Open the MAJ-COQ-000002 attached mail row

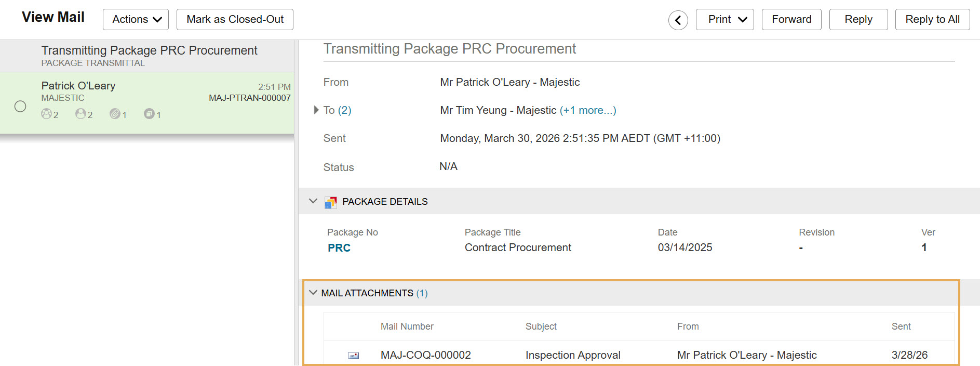click(426, 355)
